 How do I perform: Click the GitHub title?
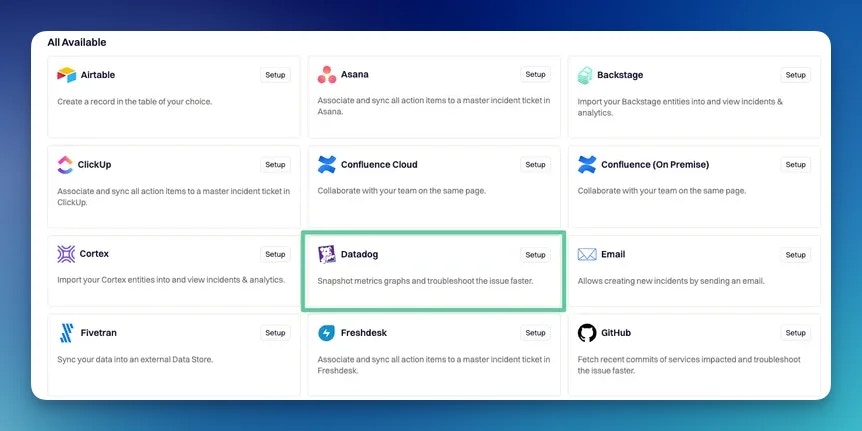[616, 333]
